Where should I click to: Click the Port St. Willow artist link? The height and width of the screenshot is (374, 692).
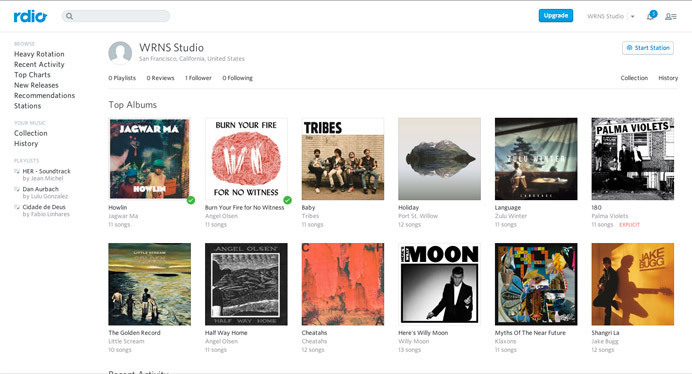[418, 216]
